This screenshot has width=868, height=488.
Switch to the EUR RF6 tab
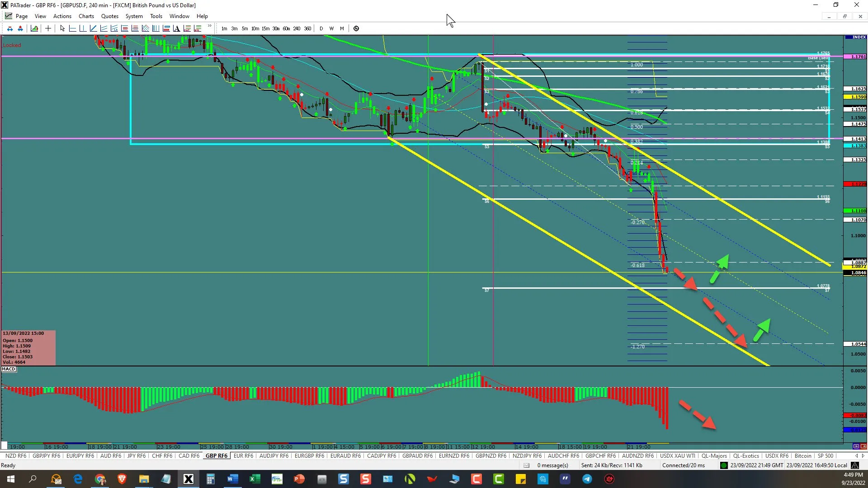[x=243, y=456]
